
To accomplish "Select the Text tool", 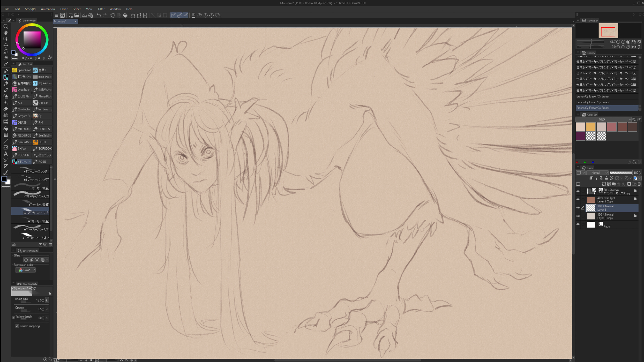I will tap(5, 154).
